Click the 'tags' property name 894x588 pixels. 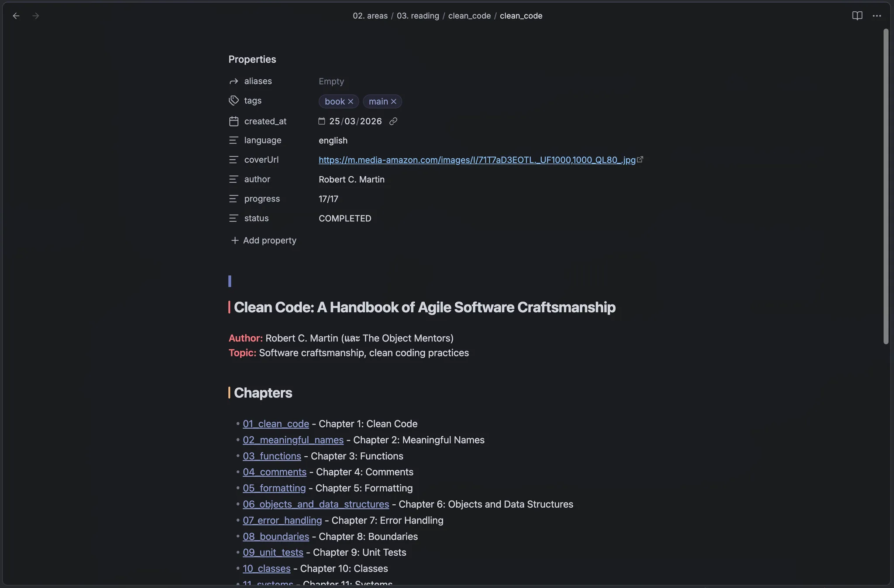pyautogui.click(x=253, y=101)
